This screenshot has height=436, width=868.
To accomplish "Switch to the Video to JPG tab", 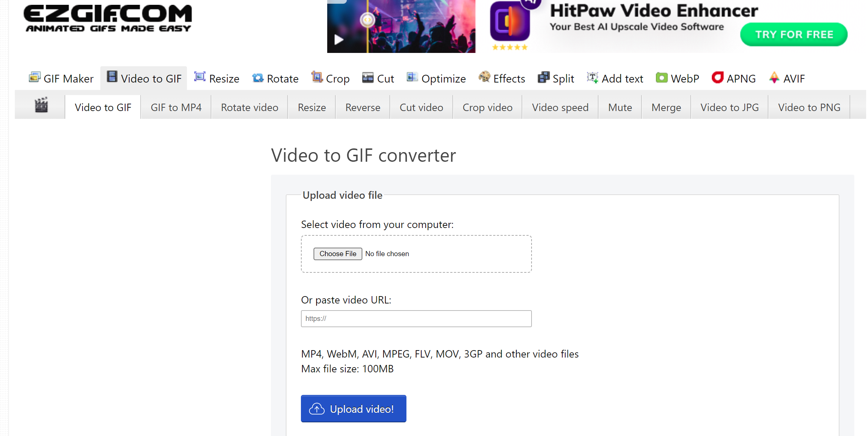I will click(x=730, y=107).
